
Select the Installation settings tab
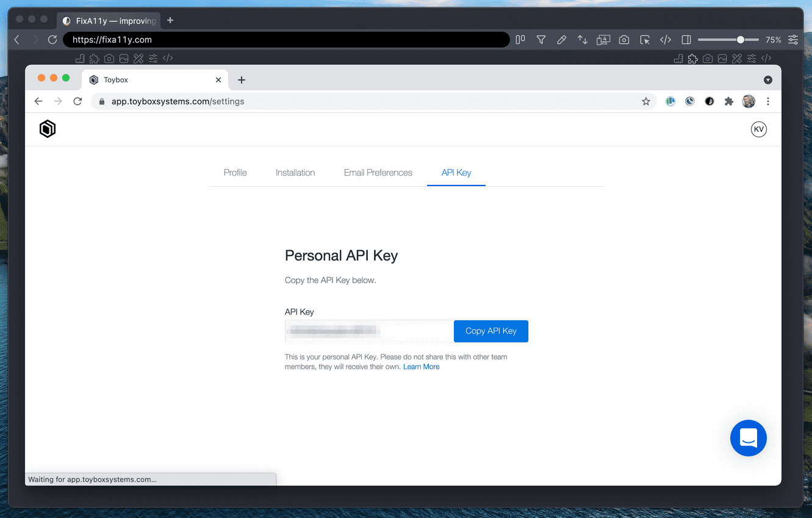click(x=295, y=173)
